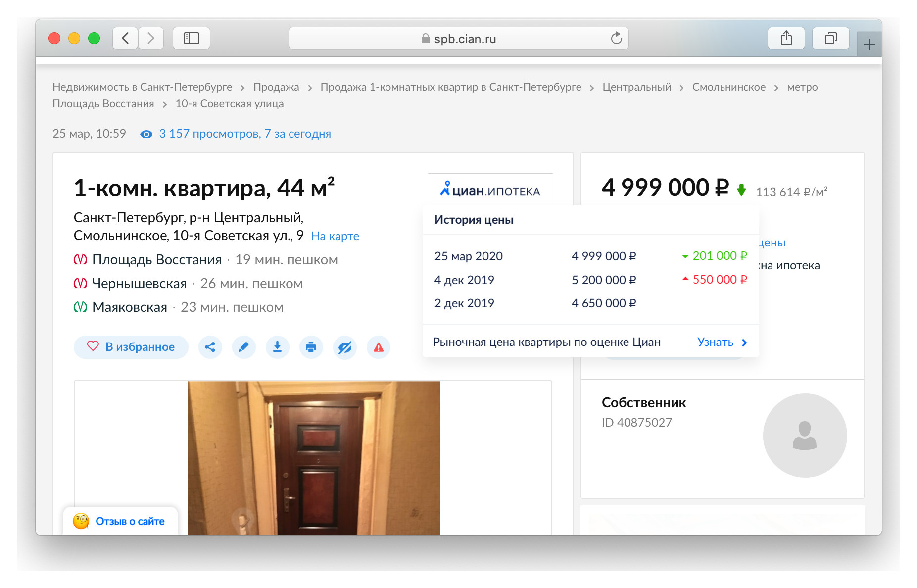
Task: Share the listing via the share icon
Action: [x=210, y=347]
